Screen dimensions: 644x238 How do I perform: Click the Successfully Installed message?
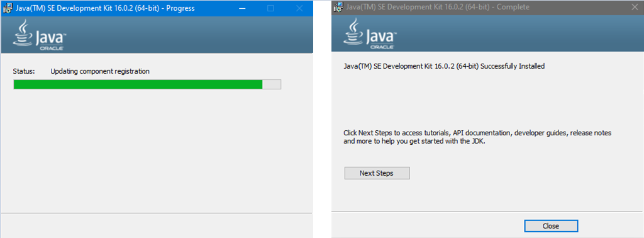point(444,66)
